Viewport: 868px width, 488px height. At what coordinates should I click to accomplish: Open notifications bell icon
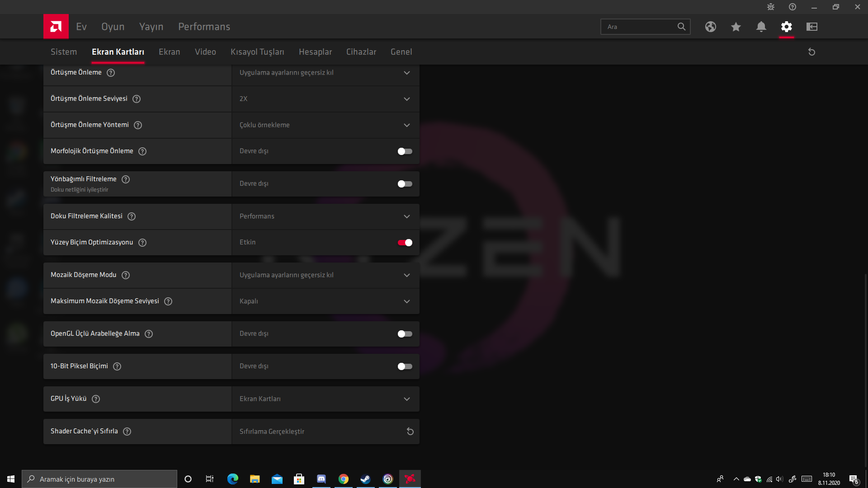761,27
